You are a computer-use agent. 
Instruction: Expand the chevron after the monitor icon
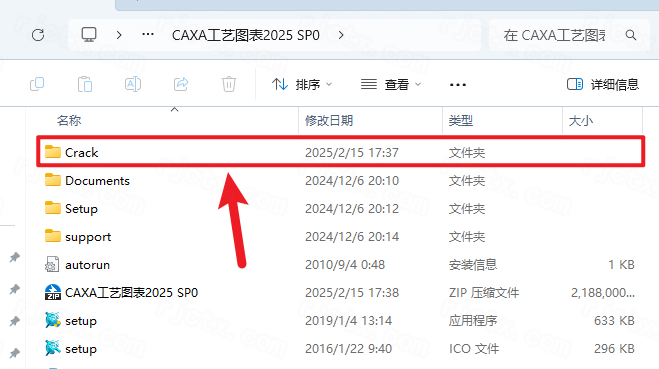tap(119, 35)
